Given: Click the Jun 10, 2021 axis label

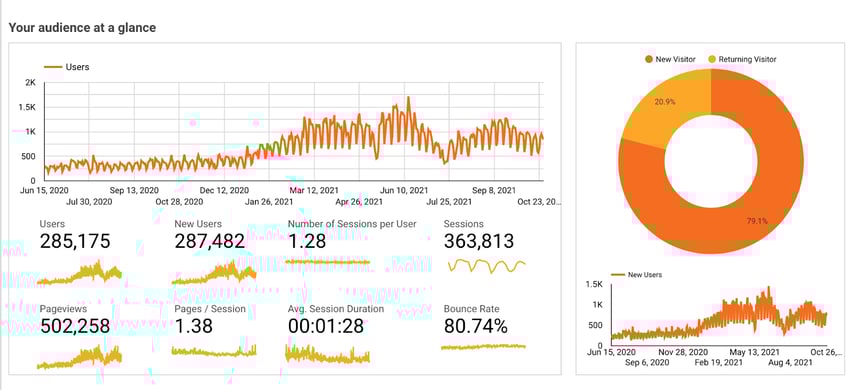Looking at the screenshot, I should pyautogui.click(x=404, y=191).
